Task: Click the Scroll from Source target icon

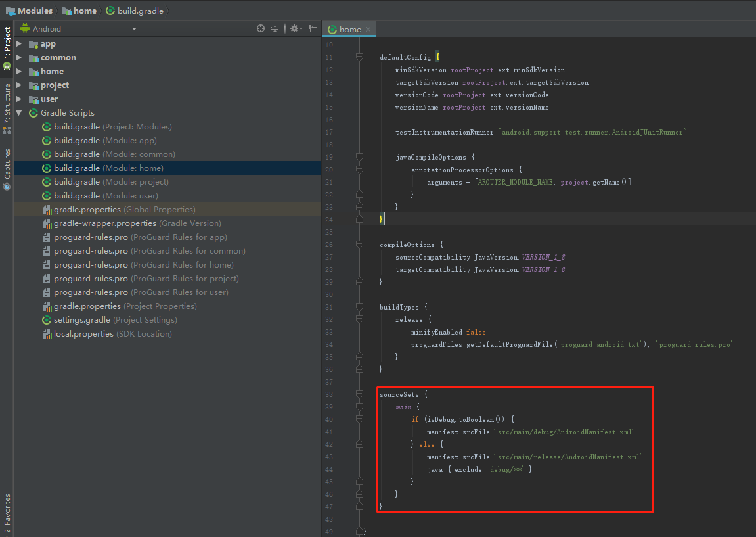Action: coord(261,28)
